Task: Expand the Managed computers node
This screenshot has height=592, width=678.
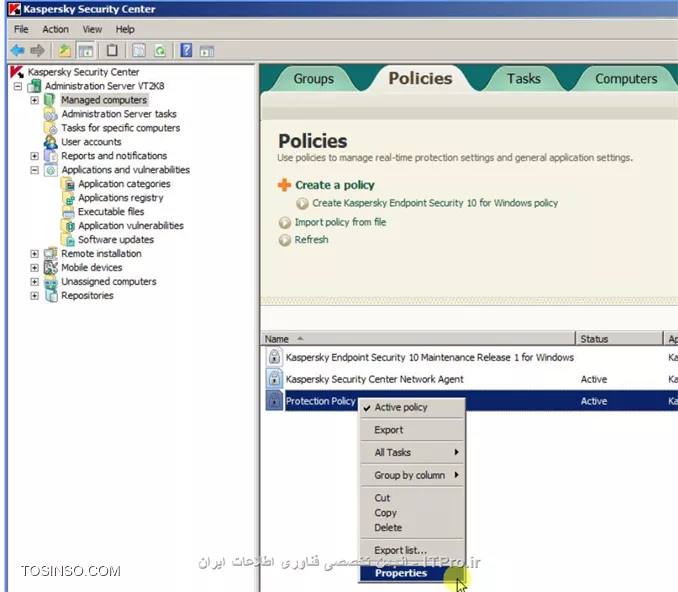Action: tap(34, 100)
